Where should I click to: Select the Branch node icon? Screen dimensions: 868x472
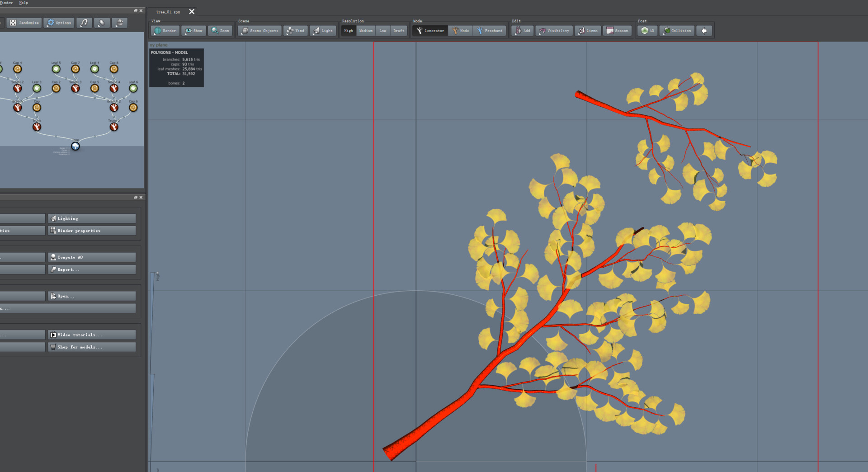coord(18,108)
